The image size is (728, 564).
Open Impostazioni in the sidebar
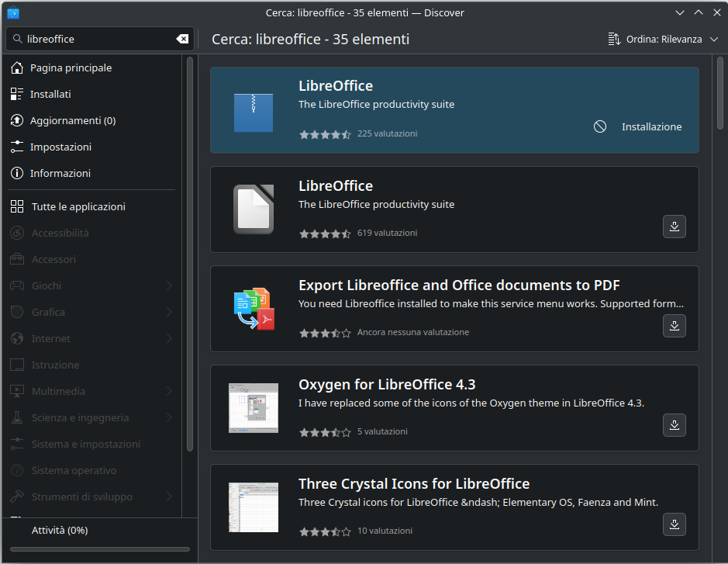(60, 147)
